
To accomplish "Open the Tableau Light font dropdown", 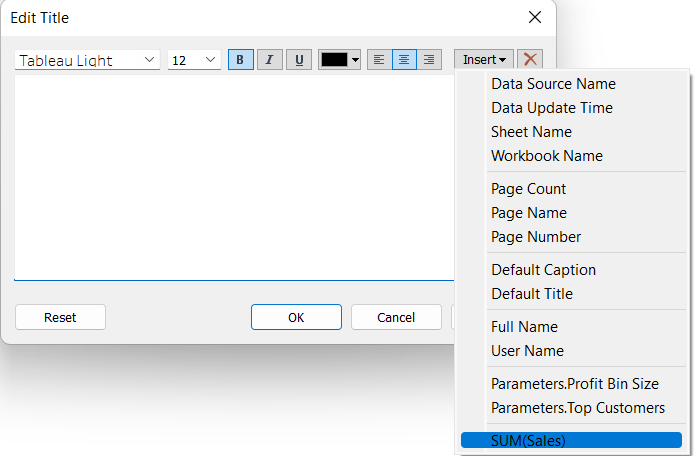I will click(87, 60).
